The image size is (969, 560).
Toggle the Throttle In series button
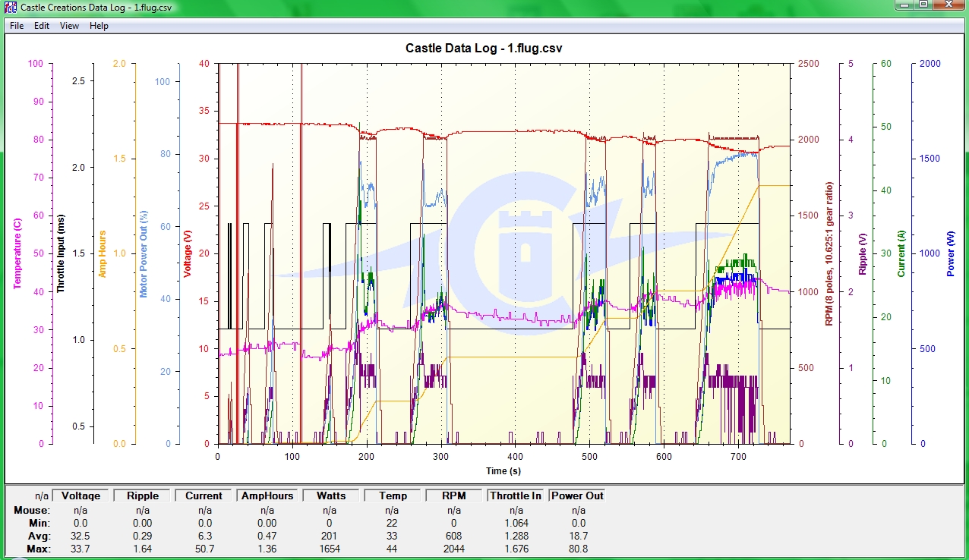516,496
